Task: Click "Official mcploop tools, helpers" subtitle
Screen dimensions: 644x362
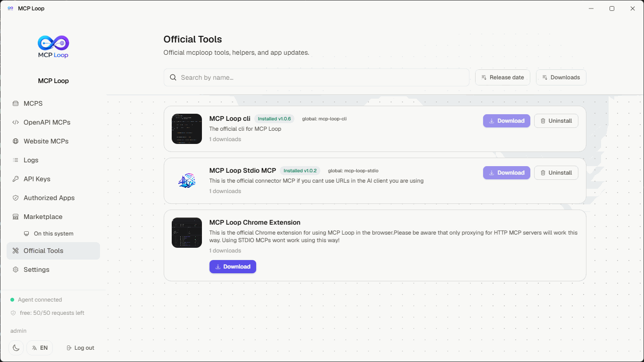Action: pos(236,52)
